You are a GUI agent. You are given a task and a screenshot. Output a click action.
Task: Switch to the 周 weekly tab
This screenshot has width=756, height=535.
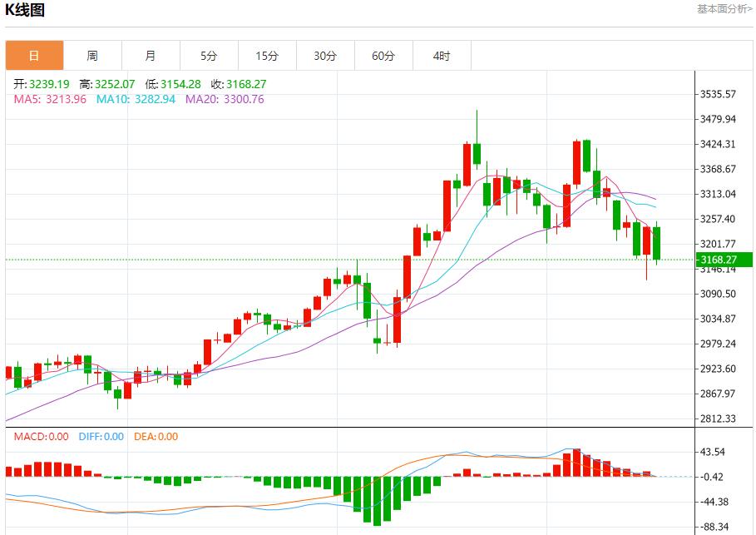92,56
